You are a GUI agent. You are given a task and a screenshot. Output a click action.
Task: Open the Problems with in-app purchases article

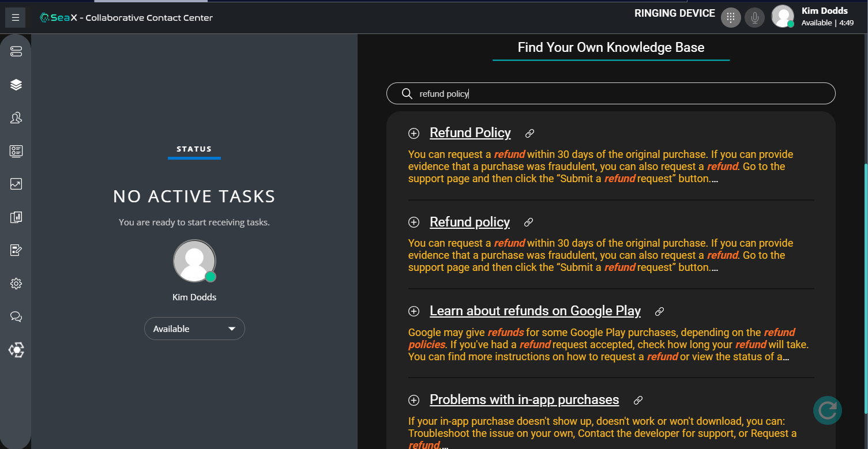pos(524,400)
